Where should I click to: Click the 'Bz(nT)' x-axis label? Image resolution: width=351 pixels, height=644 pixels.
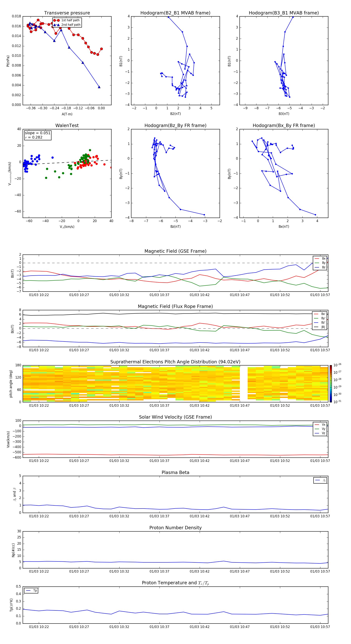click(x=175, y=227)
